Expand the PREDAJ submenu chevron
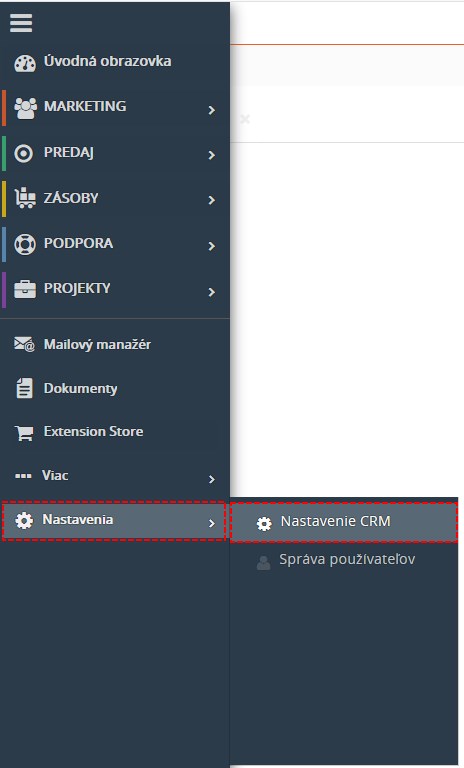 pyautogui.click(x=212, y=155)
